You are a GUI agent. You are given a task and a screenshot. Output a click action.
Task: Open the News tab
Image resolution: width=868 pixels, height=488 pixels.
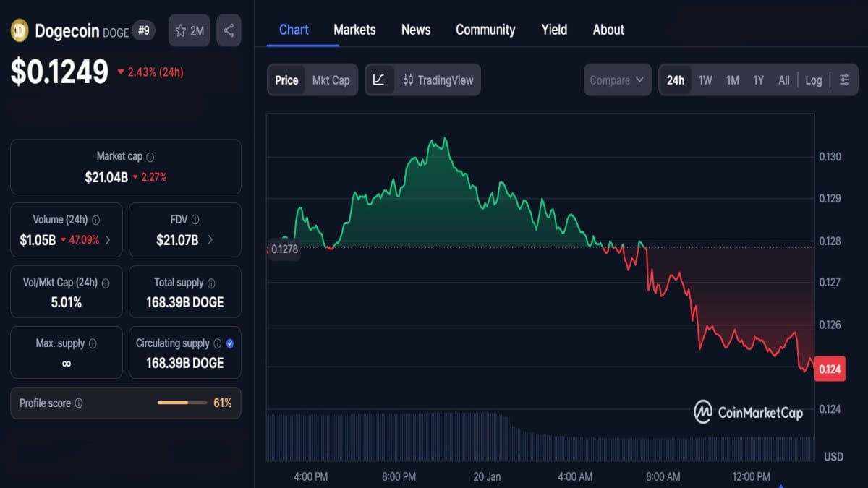click(416, 30)
